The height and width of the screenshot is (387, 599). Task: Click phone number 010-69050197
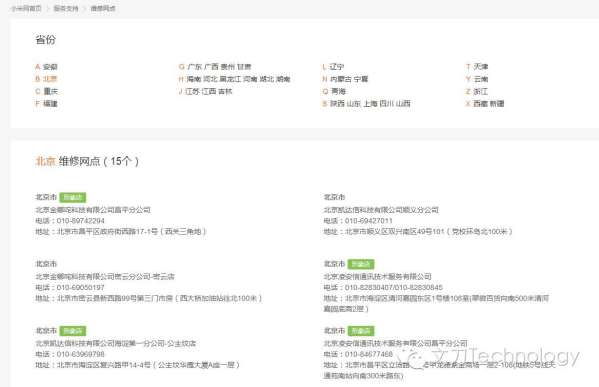pyautogui.click(x=81, y=287)
